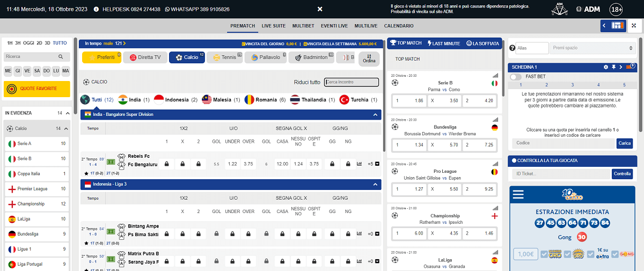Click Riduci tutto

tap(307, 82)
